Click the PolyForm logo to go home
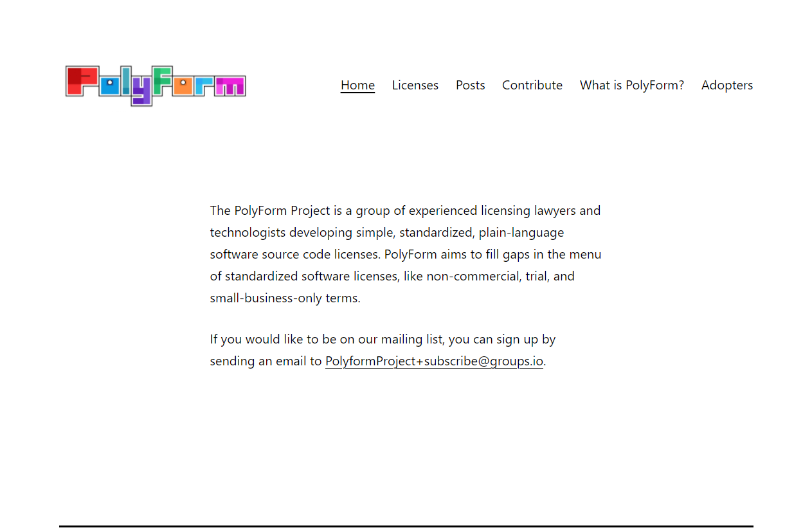The height and width of the screenshot is (530, 812). pyautogui.click(x=154, y=85)
